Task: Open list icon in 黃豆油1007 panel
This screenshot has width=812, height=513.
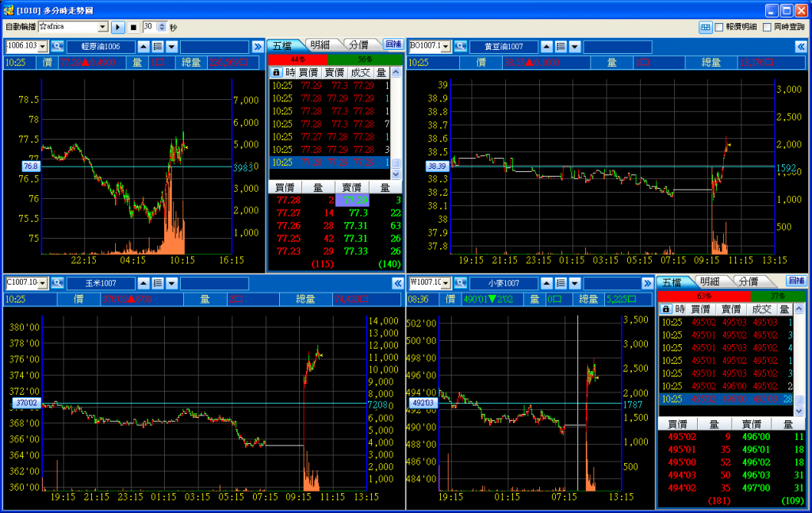Action: click(561, 47)
